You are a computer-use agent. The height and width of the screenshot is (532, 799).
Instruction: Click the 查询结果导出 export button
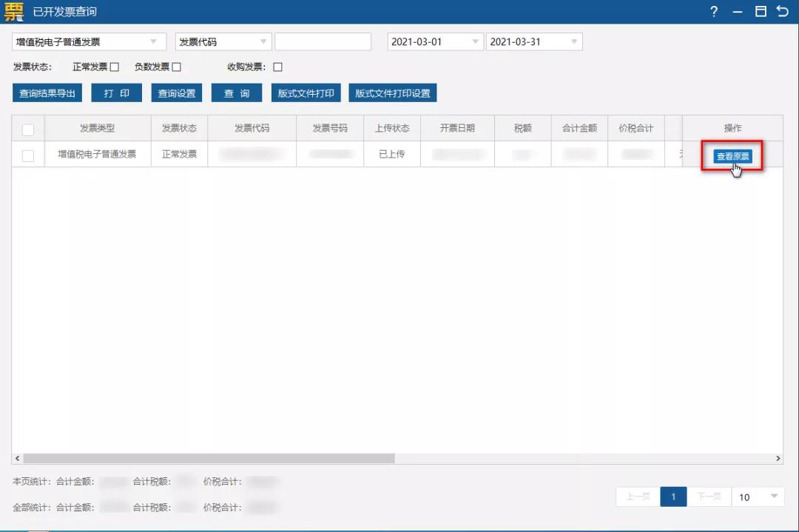pyautogui.click(x=45, y=92)
